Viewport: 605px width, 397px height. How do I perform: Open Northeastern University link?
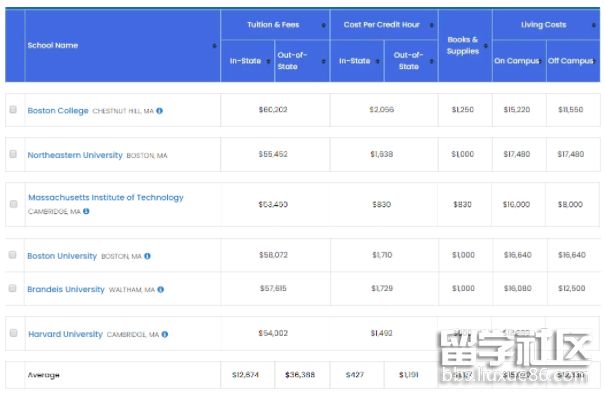click(75, 155)
